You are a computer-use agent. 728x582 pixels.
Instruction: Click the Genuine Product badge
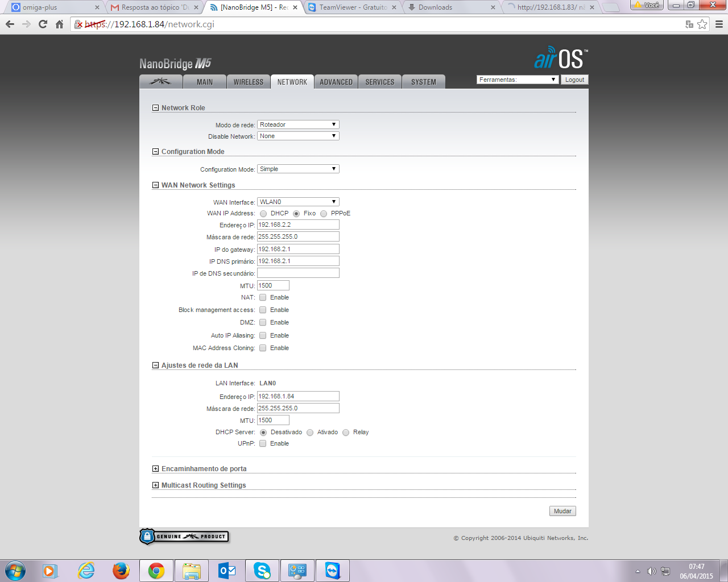coord(184,537)
